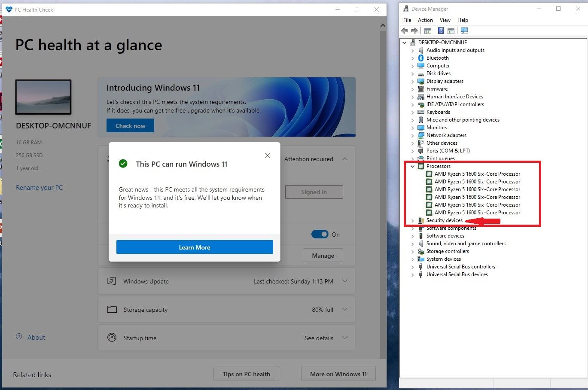Open the Action menu in Device Manager
Viewport: 588px width, 390px height.
pos(425,20)
